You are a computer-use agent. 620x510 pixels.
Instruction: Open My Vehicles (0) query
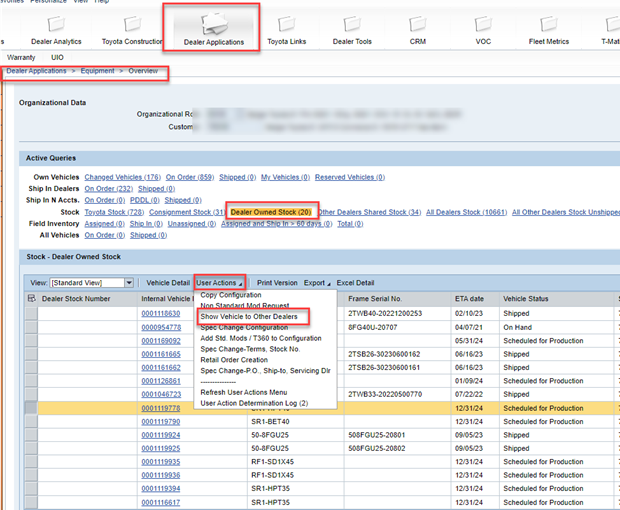285,177
